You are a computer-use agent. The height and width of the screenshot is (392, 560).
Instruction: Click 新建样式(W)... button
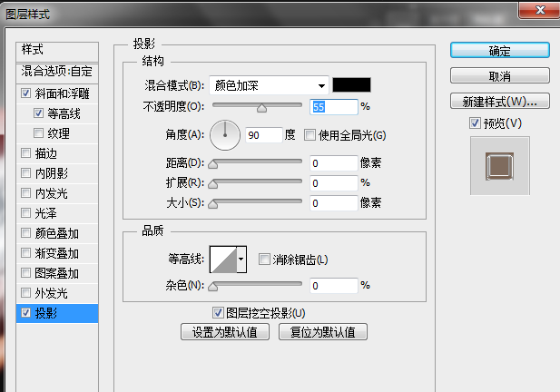[x=499, y=101]
